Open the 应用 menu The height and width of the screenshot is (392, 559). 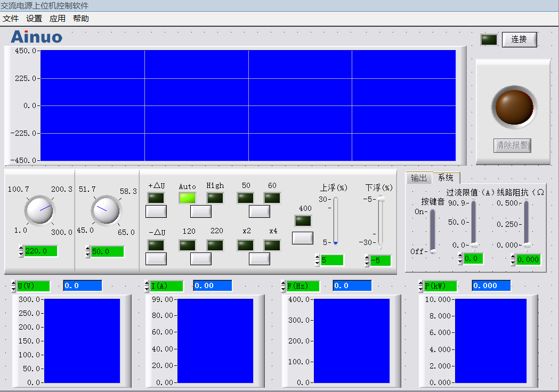pyautogui.click(x=58, y=19)
